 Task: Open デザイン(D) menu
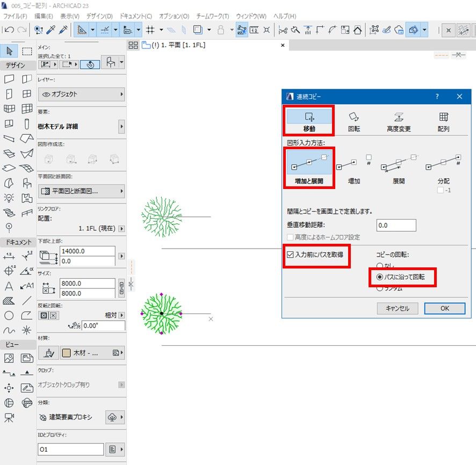click(99, 16)
